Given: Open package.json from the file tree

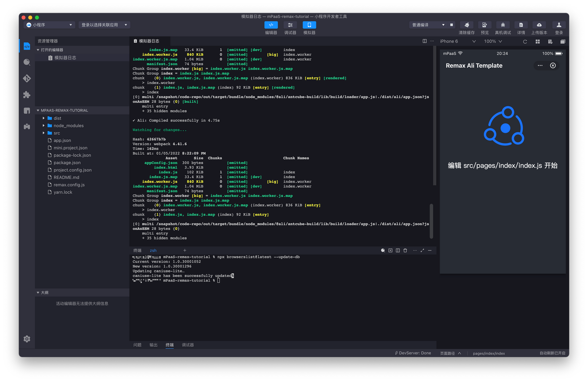Looking at the screenshot, I should [67, 163].
